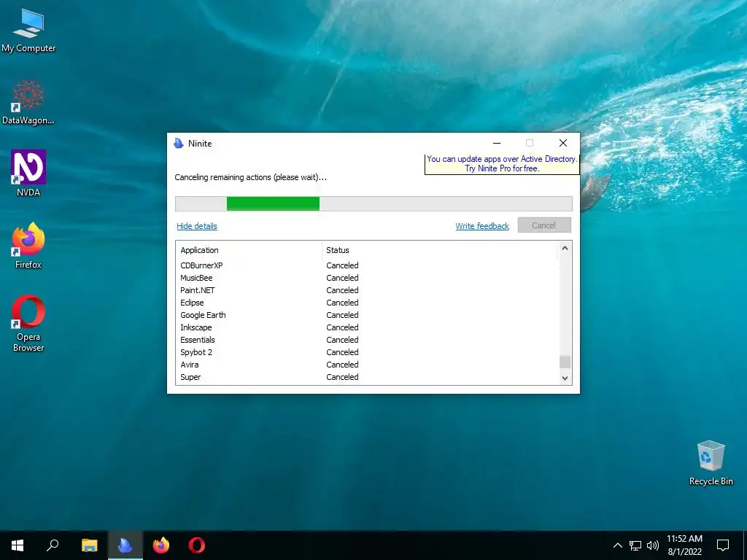Open Firefox from the desktop shortcut
The height and width of the screenshot is (560, 747).
point(28,246)
